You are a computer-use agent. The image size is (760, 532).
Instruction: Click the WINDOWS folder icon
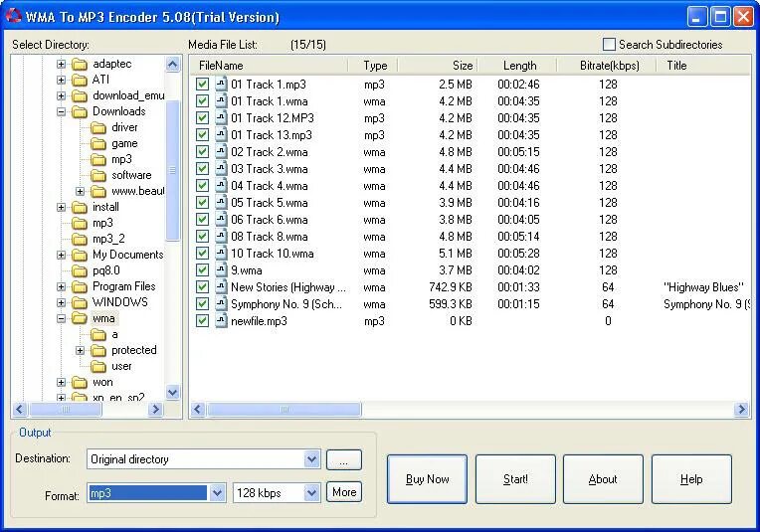80,302
